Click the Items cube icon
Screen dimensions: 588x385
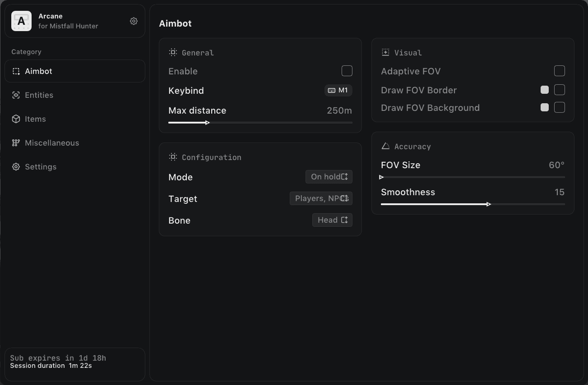coord(16,119)
